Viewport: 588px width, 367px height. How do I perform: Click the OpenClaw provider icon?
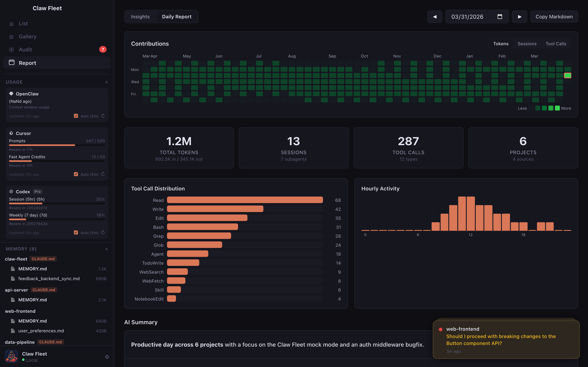[11, 94]
